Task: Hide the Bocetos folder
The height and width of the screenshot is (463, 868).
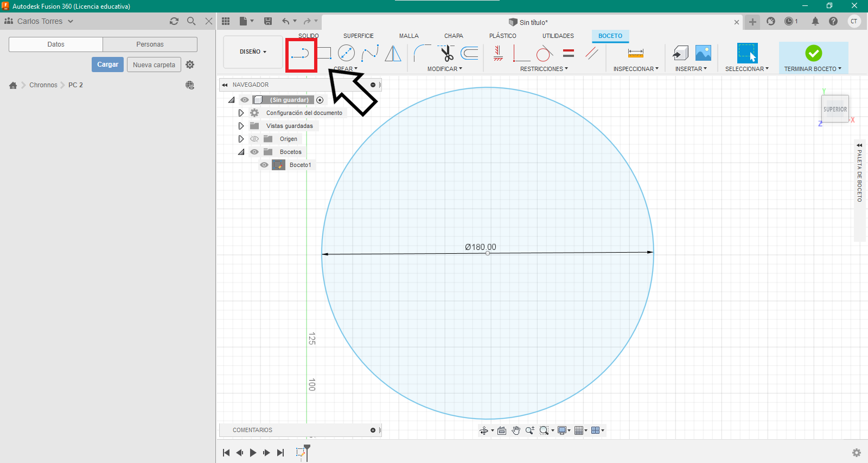Action: tap(254, 152)
